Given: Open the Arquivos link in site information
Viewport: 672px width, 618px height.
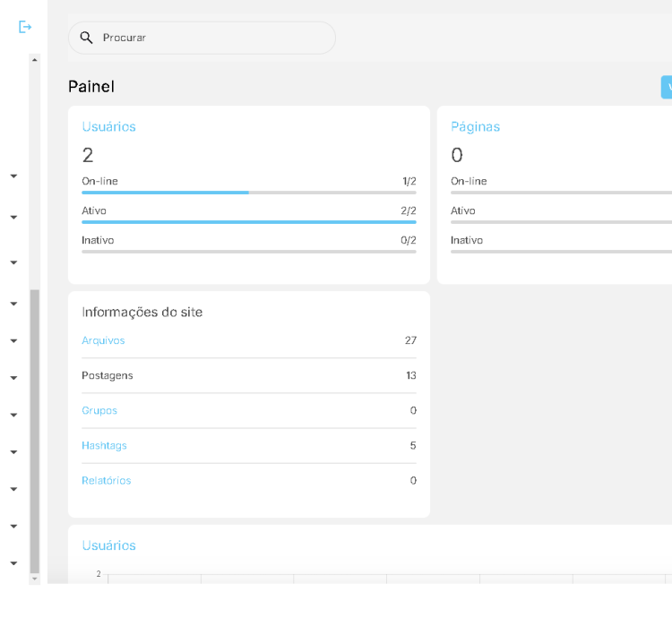Looking at the screenshot, I should coord(103,340).
